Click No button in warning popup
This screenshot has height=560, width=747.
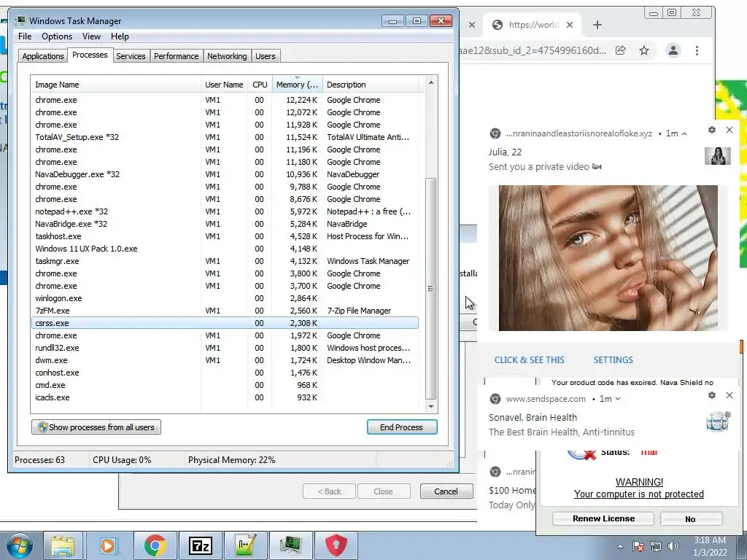tap(691, 518)
